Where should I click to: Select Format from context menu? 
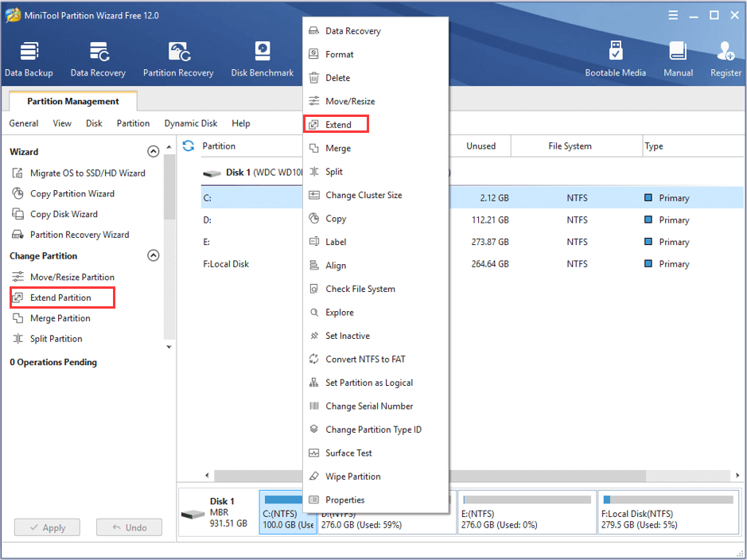(375, 54)
